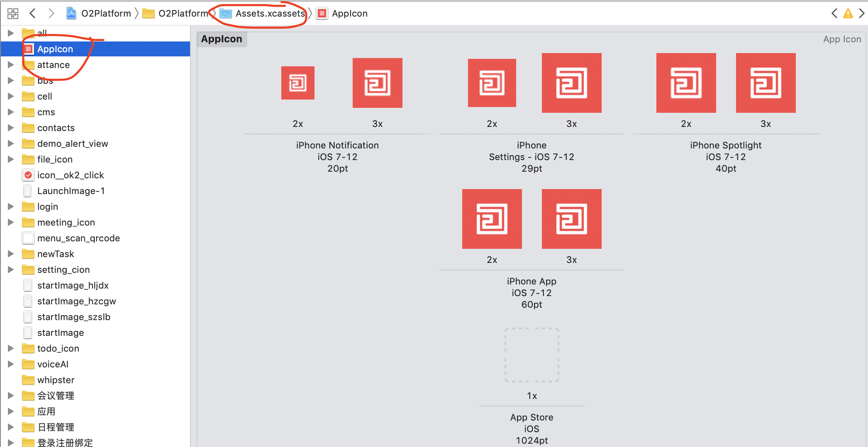The width and height of the screenshot is (868, 447).
Task: Select the menu_scan_qrcode asset
Action: tap(95, 238)
